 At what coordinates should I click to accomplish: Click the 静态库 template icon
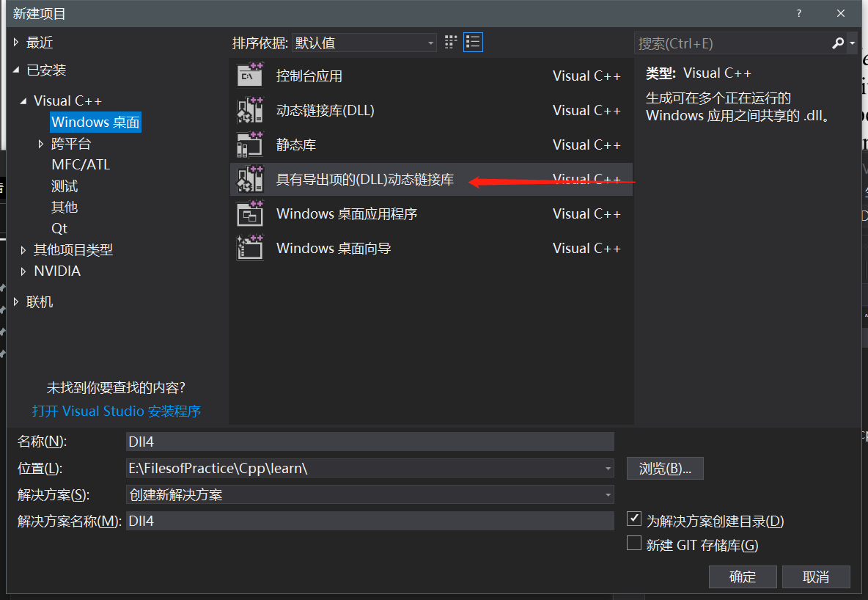[x=250, y=144]
